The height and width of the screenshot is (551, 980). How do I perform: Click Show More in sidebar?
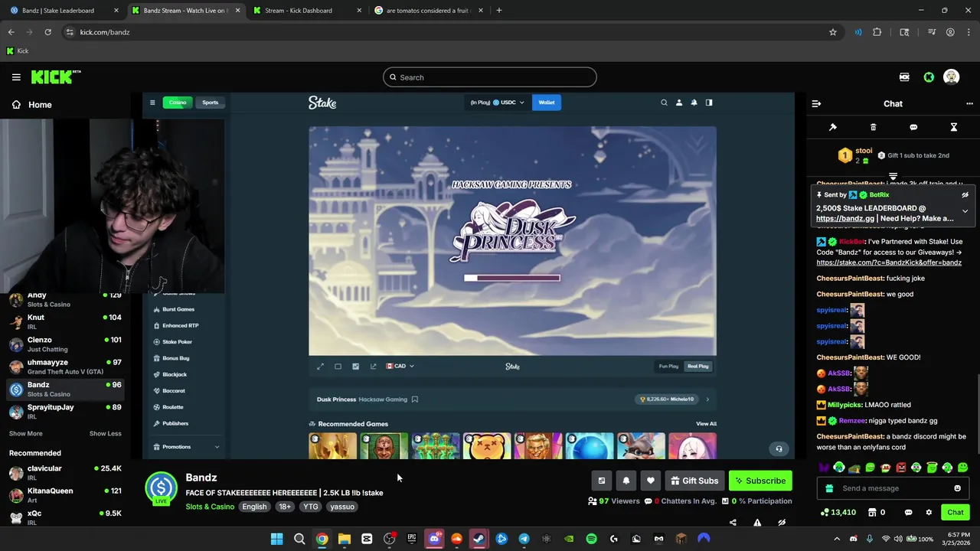click(25, 434)
